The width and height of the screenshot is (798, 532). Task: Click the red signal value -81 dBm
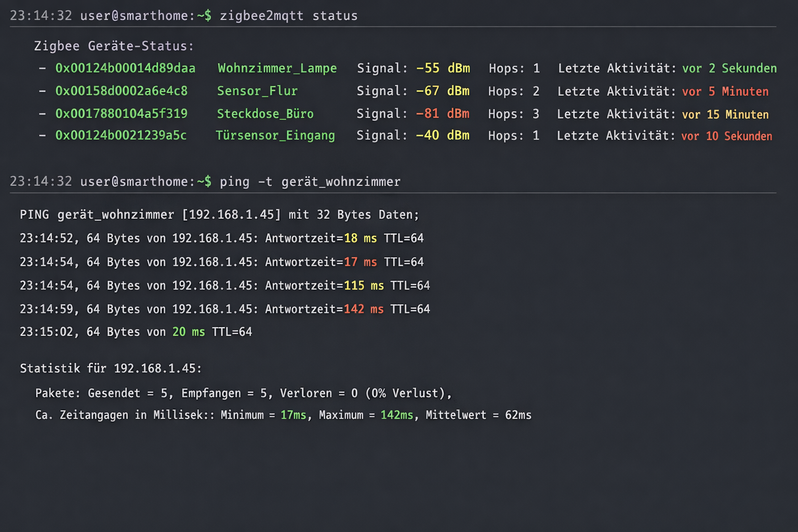(443, 113)
